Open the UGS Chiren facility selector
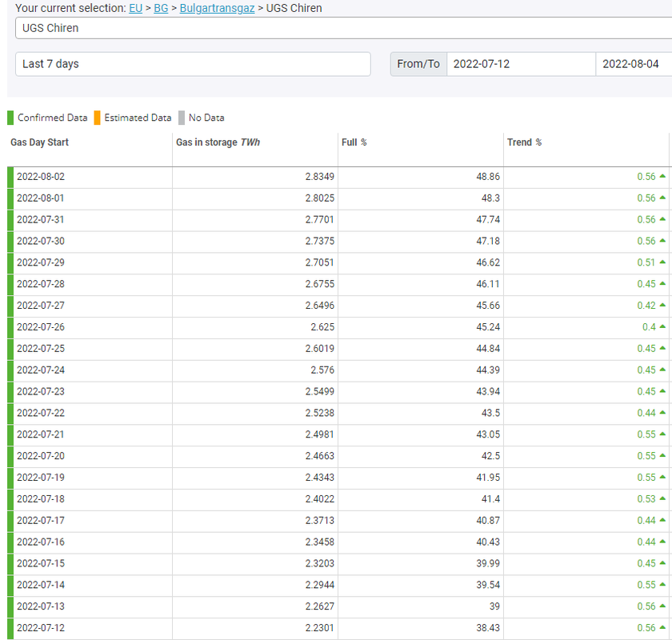Image resolution: width=672 pixels, height=640 pixels. (343, 28)
